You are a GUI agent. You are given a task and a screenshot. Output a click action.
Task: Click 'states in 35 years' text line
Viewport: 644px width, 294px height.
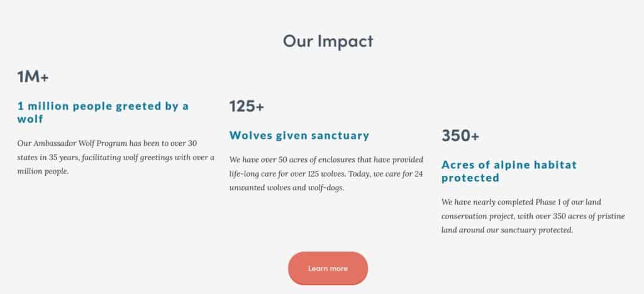[x=116, y=158]
